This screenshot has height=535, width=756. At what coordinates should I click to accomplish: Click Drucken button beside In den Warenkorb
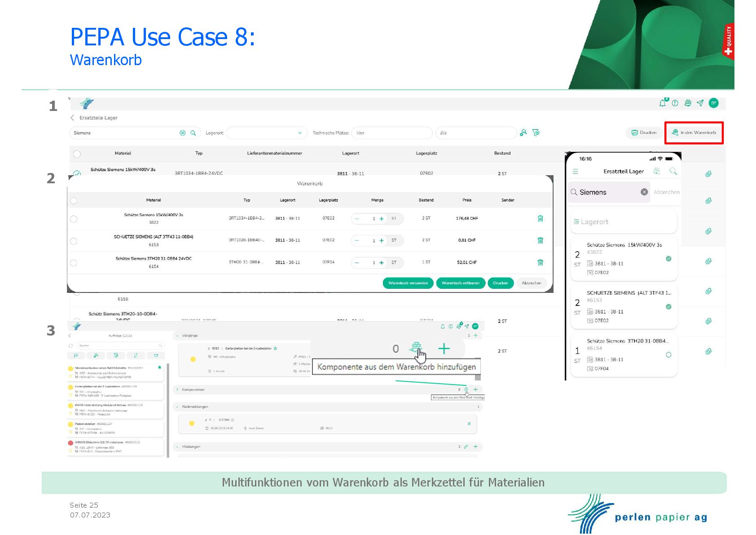click(644, 133)
